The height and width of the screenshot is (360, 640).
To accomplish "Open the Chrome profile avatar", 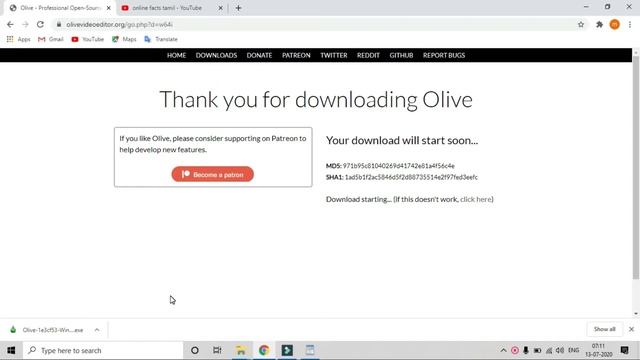I will [615, 24].
